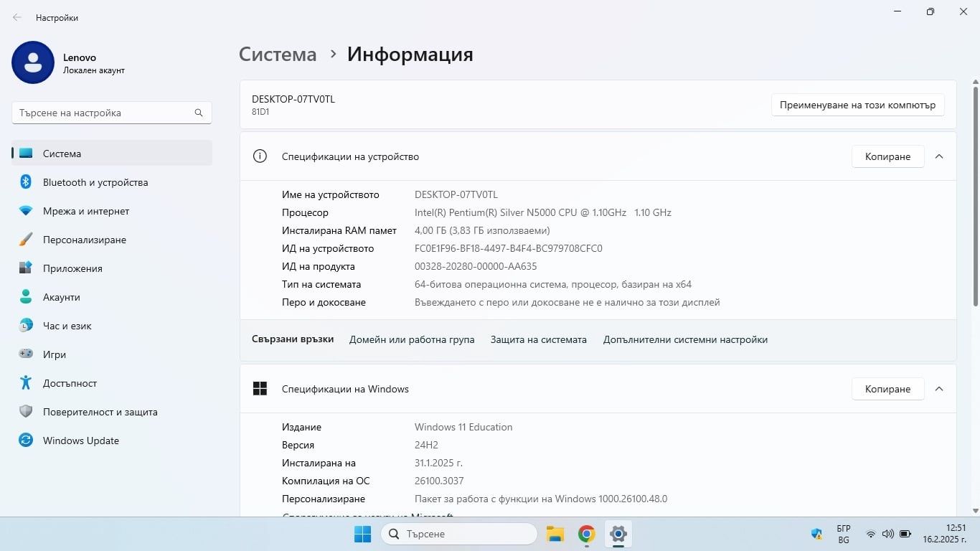Open Защита на системата link

click(539, 339)
